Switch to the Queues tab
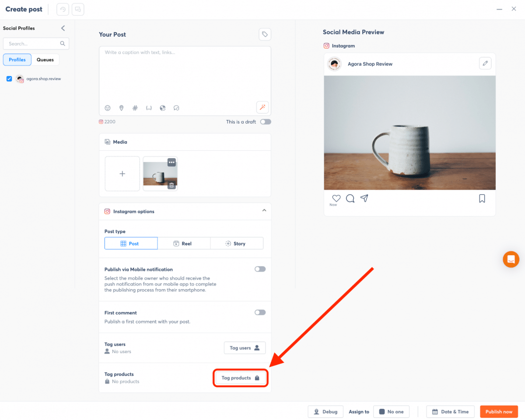This screenshot has width=525, height=420. 45,59
